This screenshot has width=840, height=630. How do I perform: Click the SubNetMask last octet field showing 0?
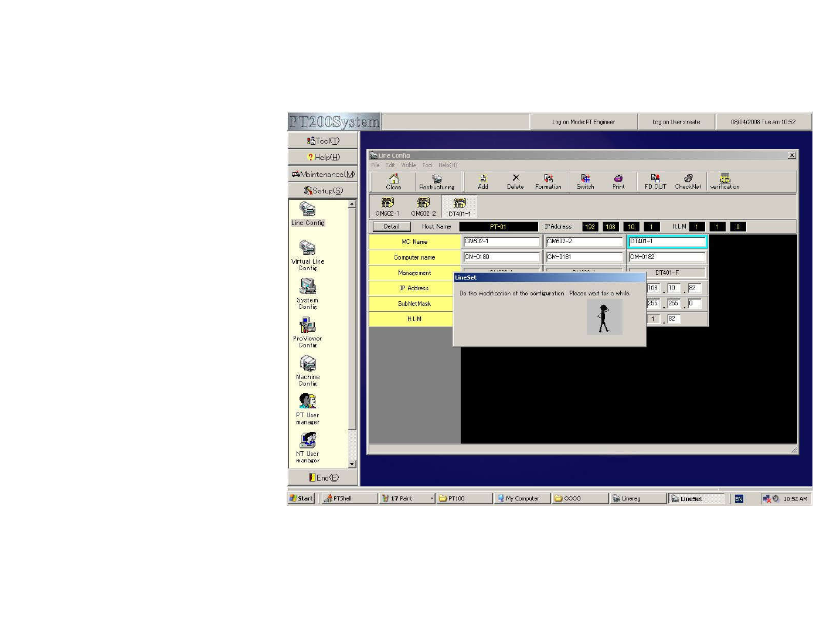click(694, 304)
